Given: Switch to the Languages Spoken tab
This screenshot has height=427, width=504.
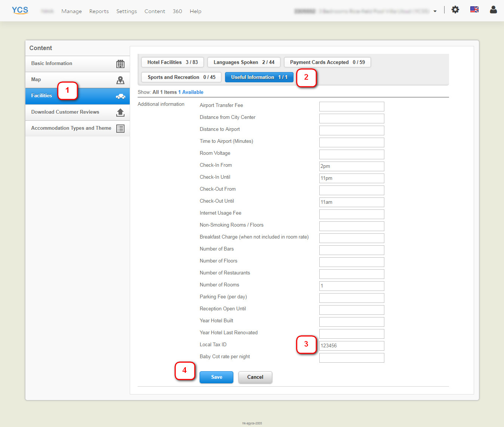Looking at the screenshot, I should 244,62.
